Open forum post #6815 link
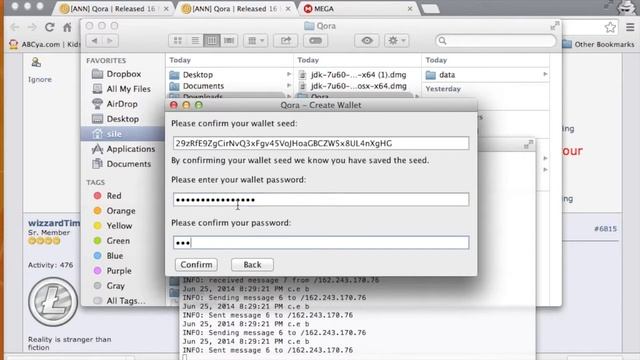Screen dimensions: 640x360 coord(605,229)
